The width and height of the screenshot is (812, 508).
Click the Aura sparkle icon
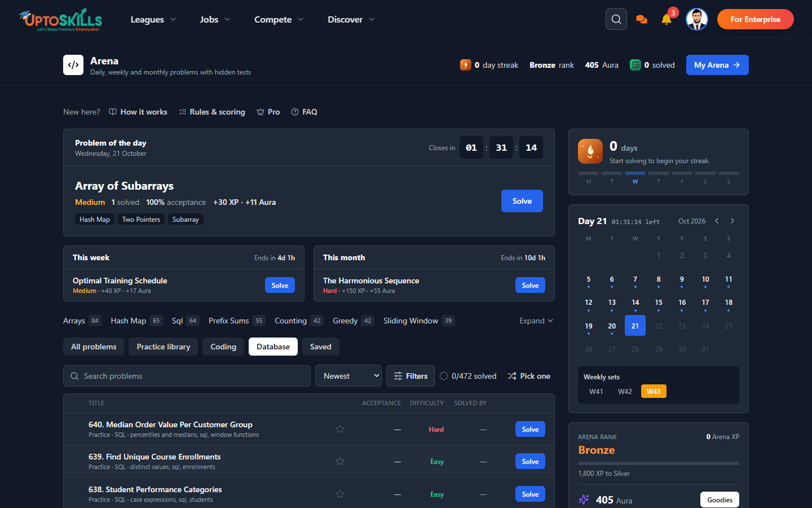pos(584,500)
